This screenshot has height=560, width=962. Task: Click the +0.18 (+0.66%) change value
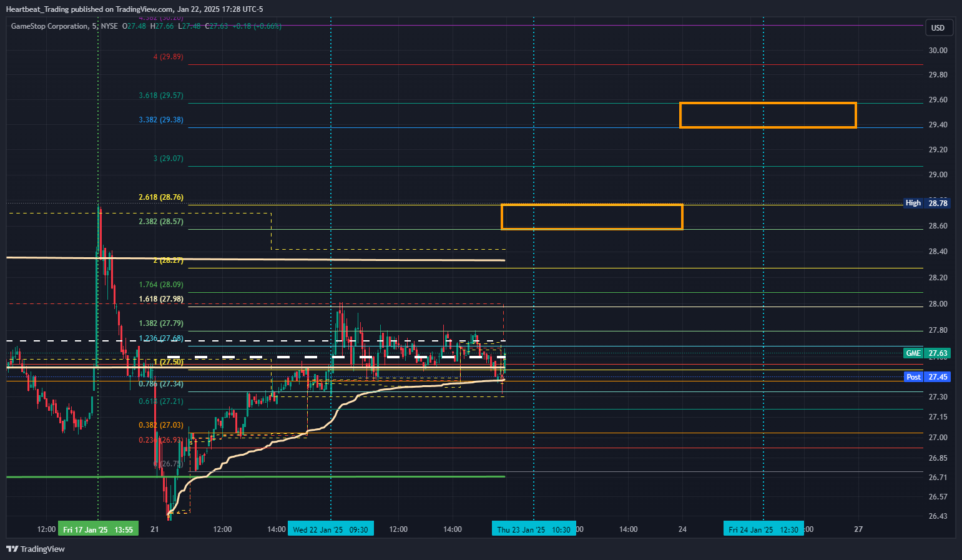pos(257,26)
